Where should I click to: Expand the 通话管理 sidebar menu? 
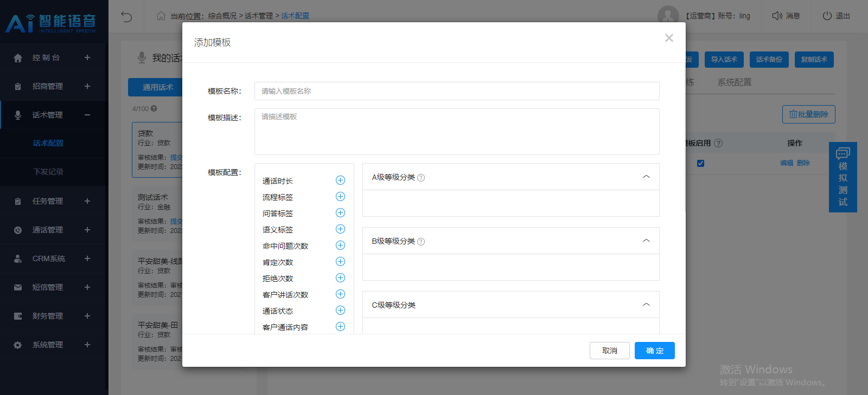pyautogui.click(x=87, y=230)
